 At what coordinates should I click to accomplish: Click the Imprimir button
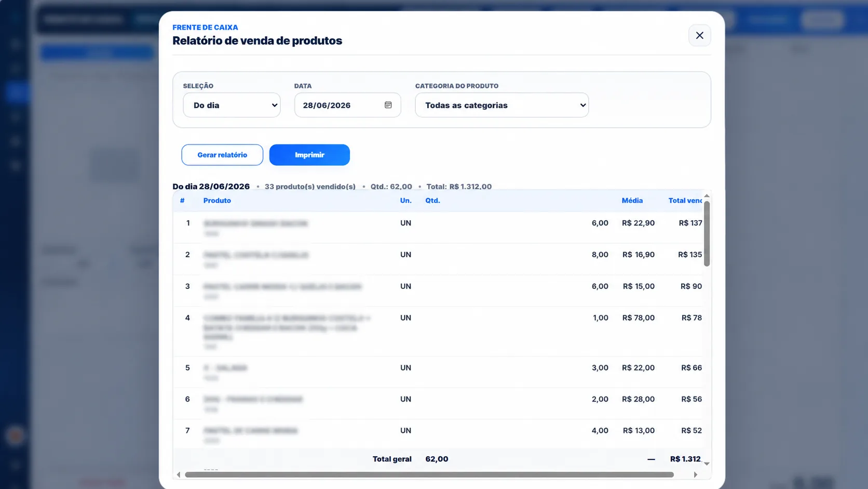309,155
